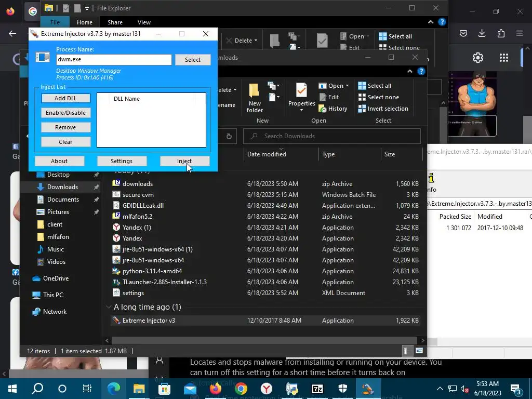Click History in the Downloads ribbon
This screenshot has width=532, height=399.
point(333,109)
